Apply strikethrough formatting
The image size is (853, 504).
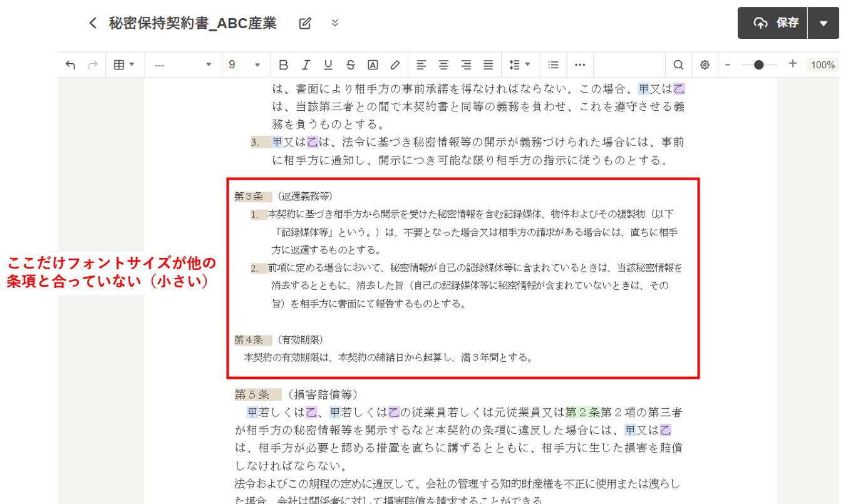point(351,64)
